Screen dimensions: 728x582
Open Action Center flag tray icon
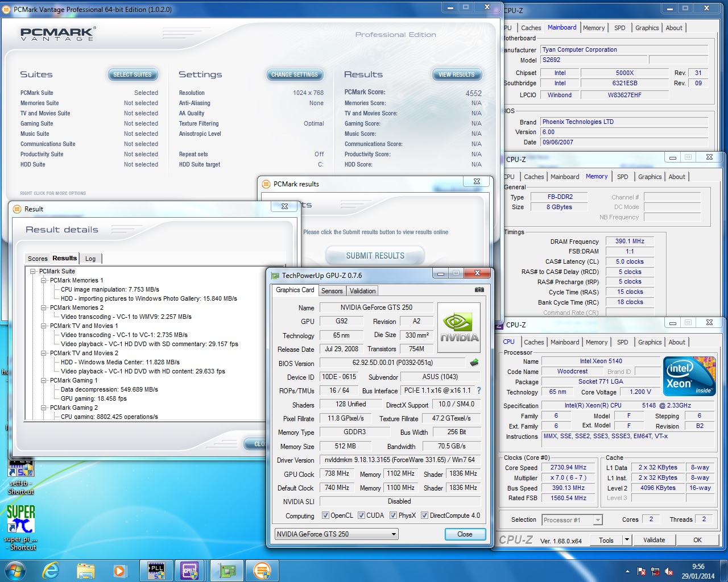click(x=642, y=571)
